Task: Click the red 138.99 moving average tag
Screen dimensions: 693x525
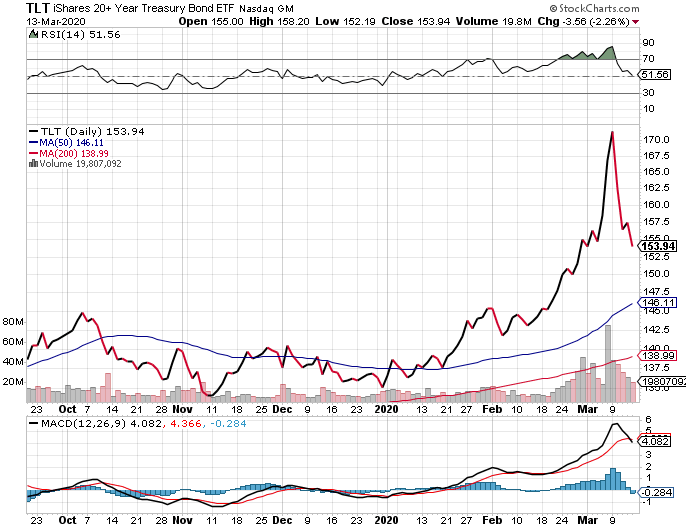Action: coord(658,355)
